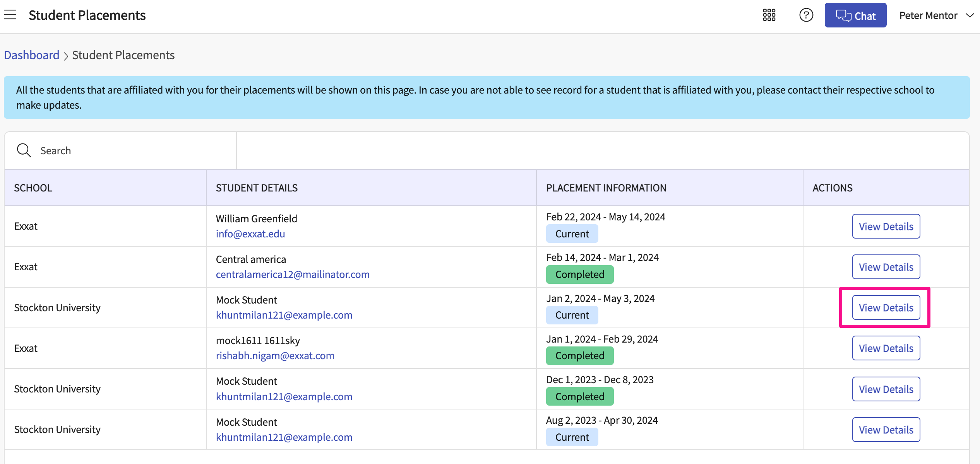
Task: Click info@exxat.edu email link
Action: tap(250, 234)
